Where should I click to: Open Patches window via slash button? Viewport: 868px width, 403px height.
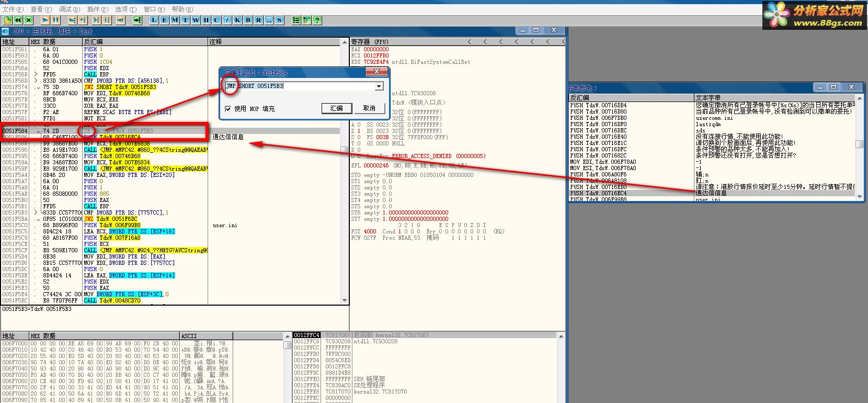click(x=227, y=20)
